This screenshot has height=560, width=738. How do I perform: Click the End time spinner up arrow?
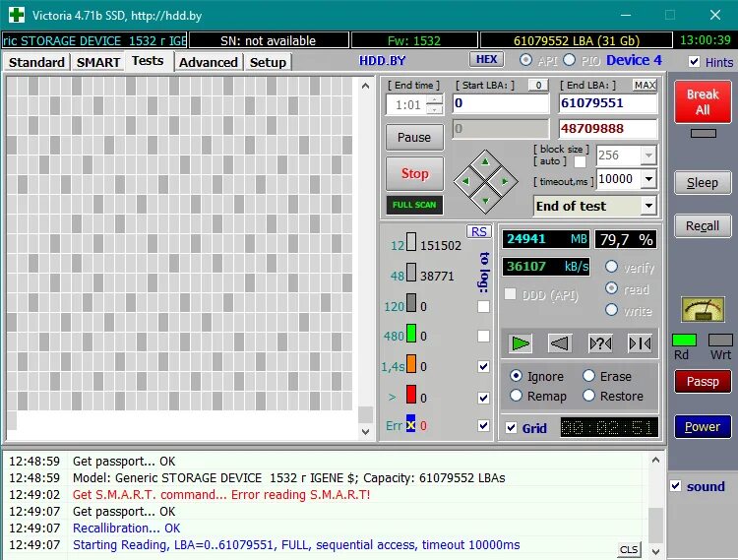click(x=434, y=99)
